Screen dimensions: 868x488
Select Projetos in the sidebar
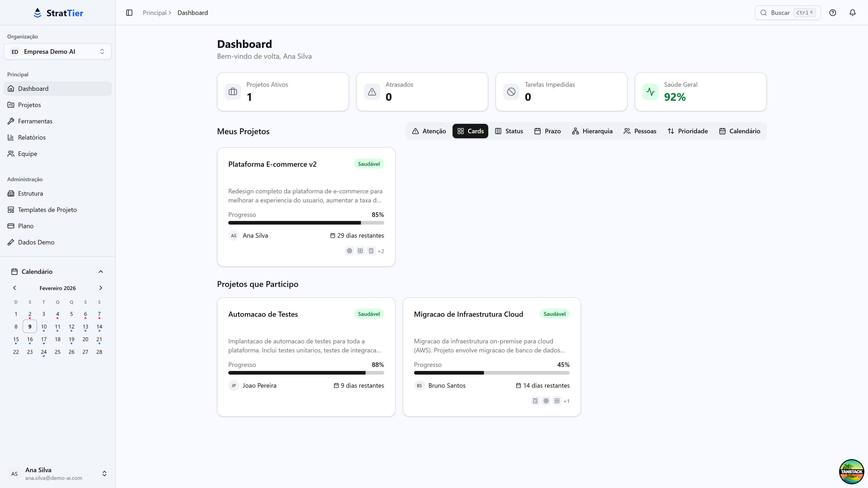(x=30, y=104)
